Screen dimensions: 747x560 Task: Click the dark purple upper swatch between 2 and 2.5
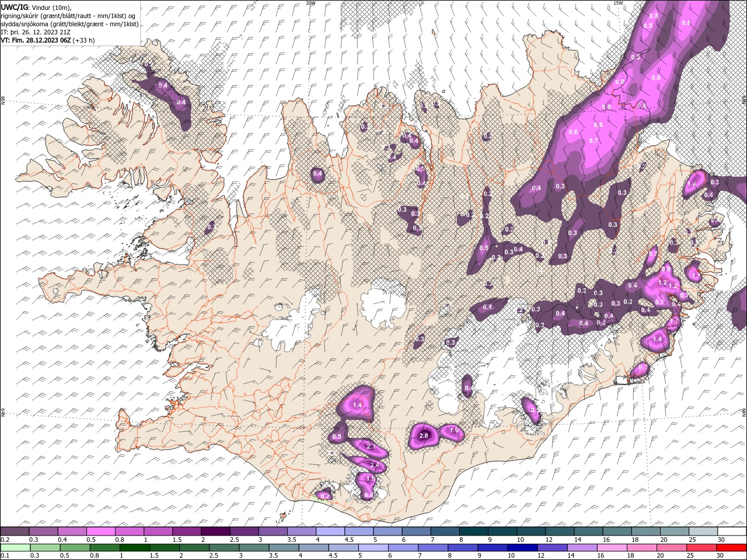click(215, 531)
